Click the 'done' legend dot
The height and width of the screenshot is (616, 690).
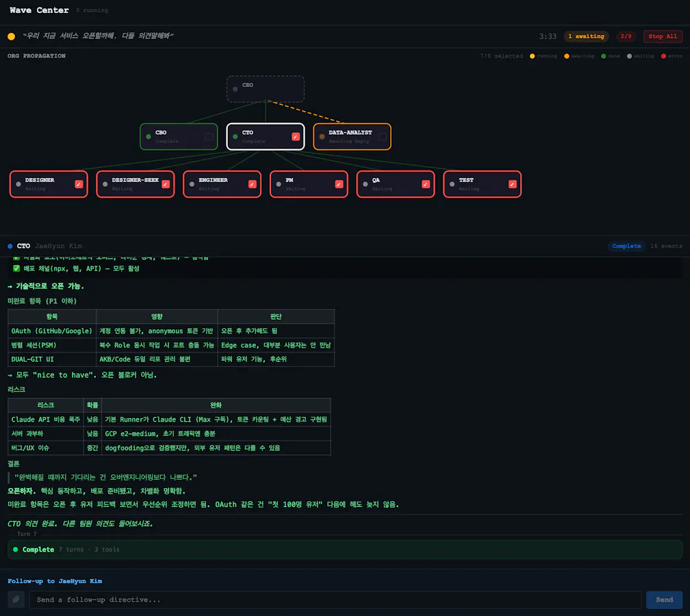point(603,56)
